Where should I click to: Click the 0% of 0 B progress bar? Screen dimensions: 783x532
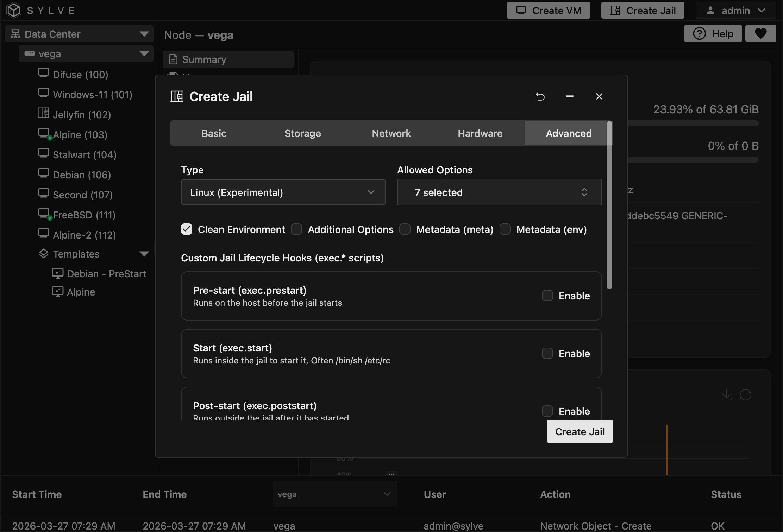click(x=693, y=160)
